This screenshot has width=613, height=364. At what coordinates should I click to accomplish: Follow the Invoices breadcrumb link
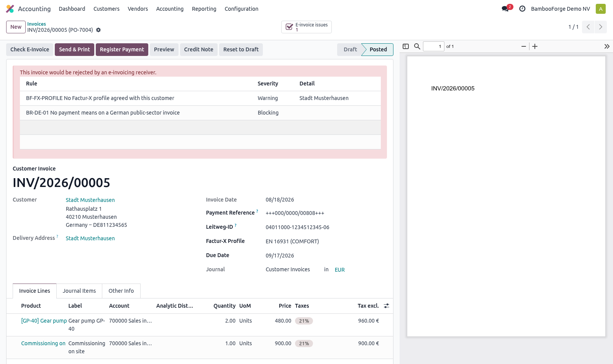36,24
